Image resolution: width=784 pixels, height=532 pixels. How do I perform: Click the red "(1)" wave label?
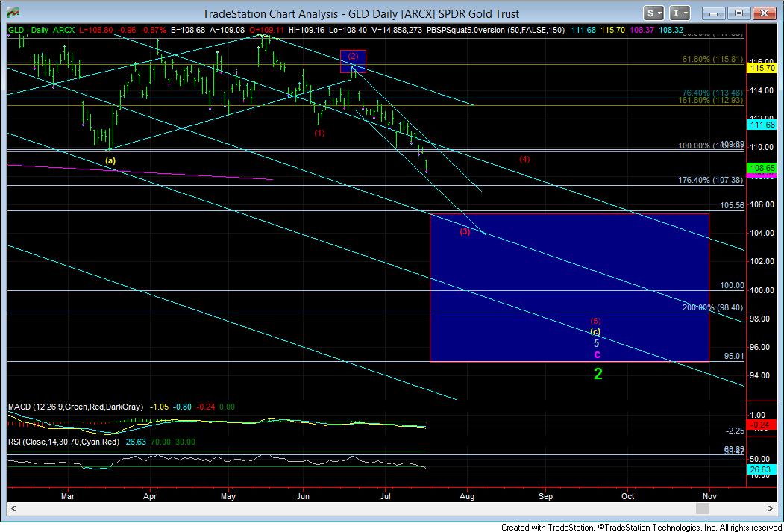[319, 133]
